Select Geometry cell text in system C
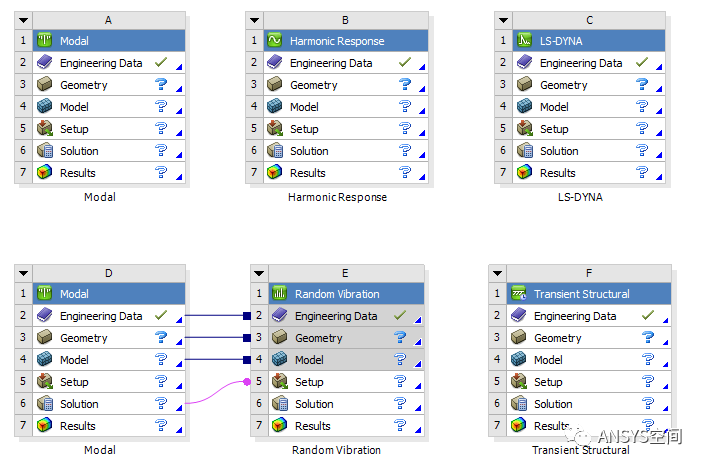The width and height of the screenshot is (705, 467). (x=563, y=85)
